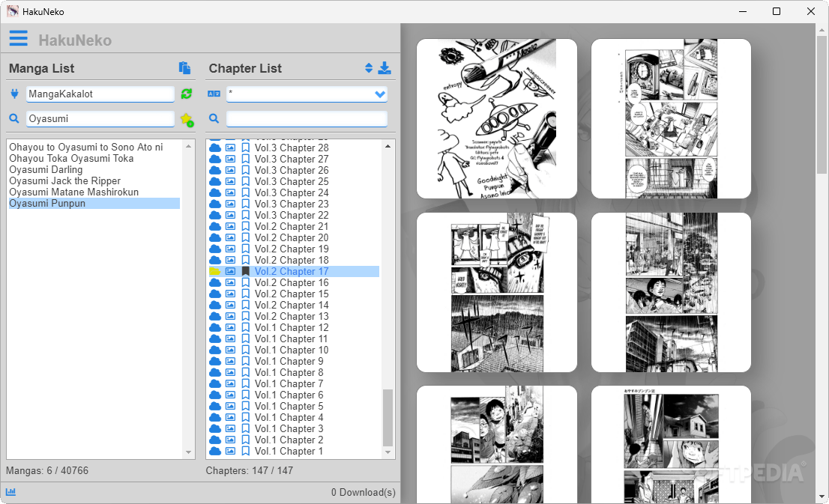829x504 pixels.
Task: Click the cloud download icon for Vol.3 Chapter 28
Action: click(215, 148)
